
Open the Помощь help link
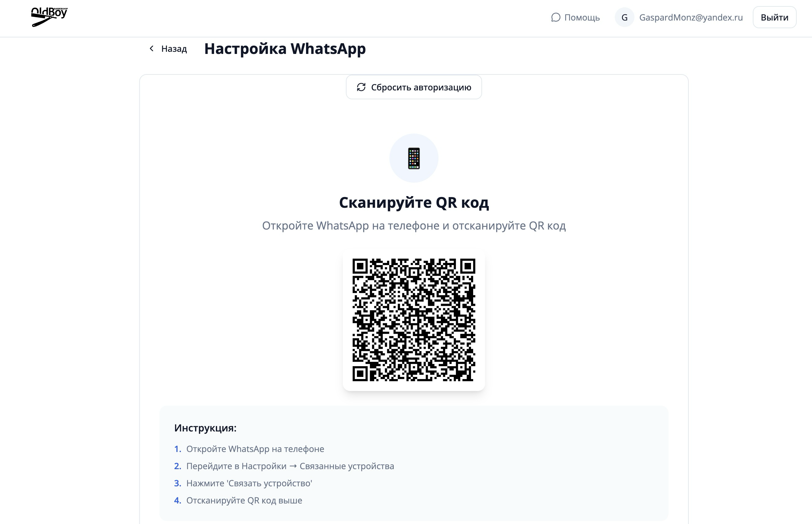581,17
